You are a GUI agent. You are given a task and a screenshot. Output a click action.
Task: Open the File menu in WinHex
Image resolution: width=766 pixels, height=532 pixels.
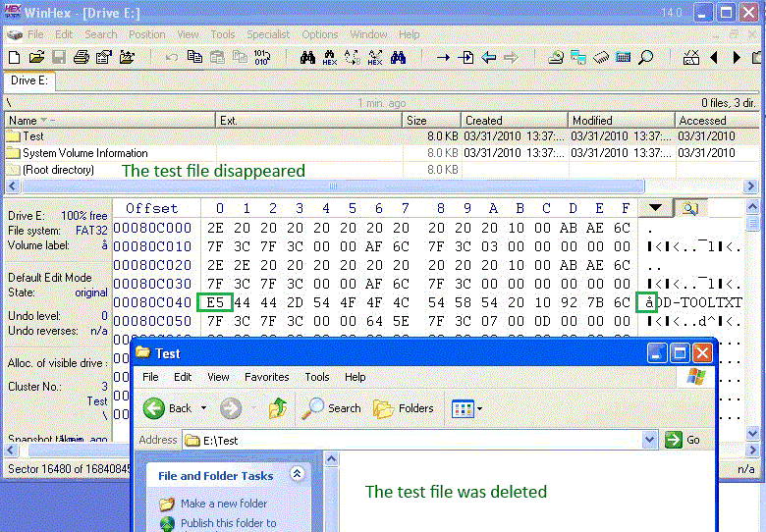click(35, 34)
